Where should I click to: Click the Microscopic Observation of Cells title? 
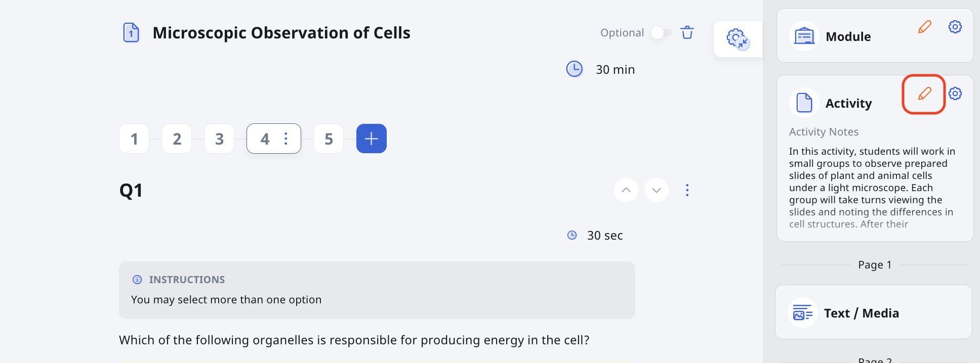pyautogui.click(x=281, y=32)
